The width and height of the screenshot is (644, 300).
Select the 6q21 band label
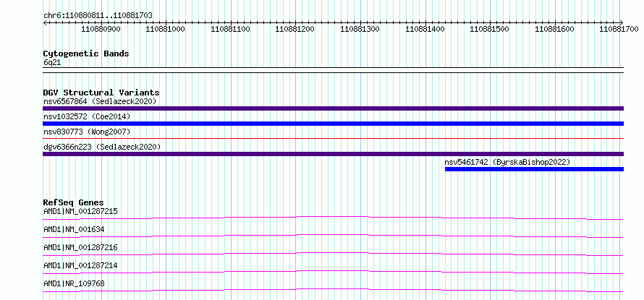52,62
